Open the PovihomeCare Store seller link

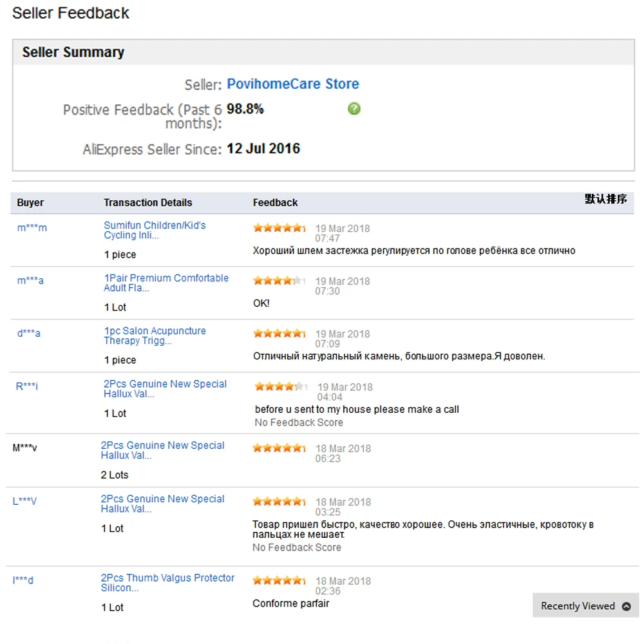pos(293,84)
